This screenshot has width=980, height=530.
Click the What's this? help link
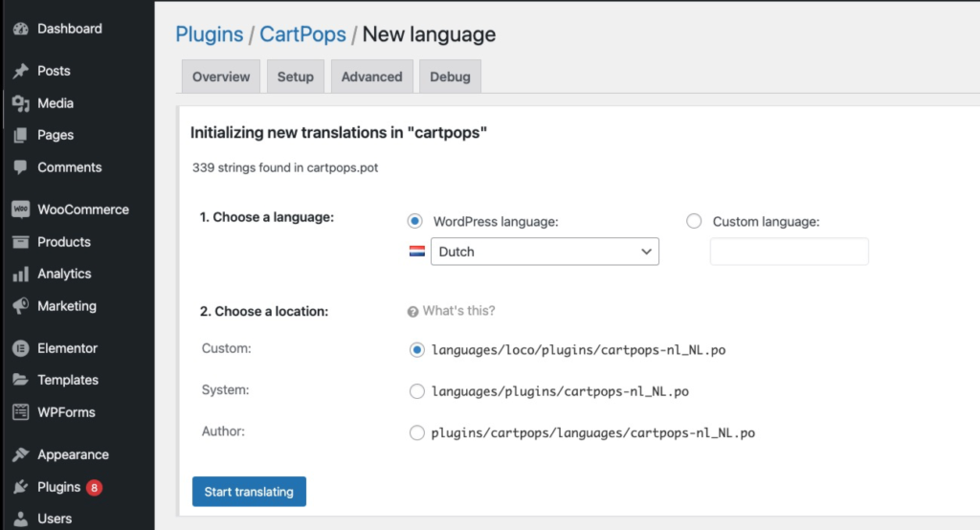[x=458, y=311]
